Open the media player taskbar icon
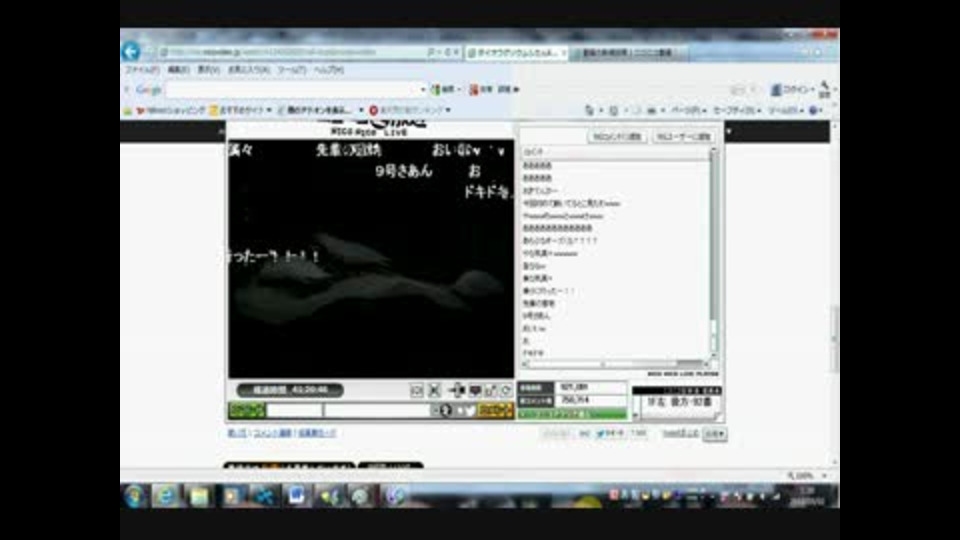The image size is (960, 540). tap(231, 496)
